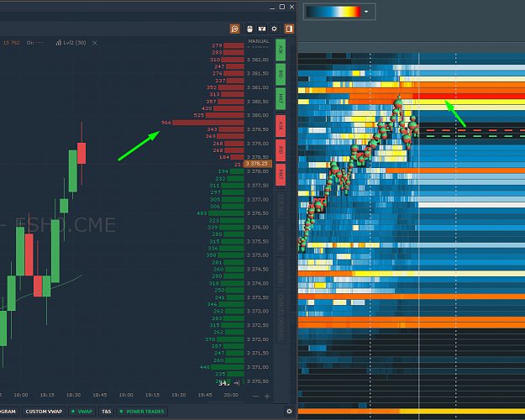Select the current price label 3 378.25

click(257, 164)
